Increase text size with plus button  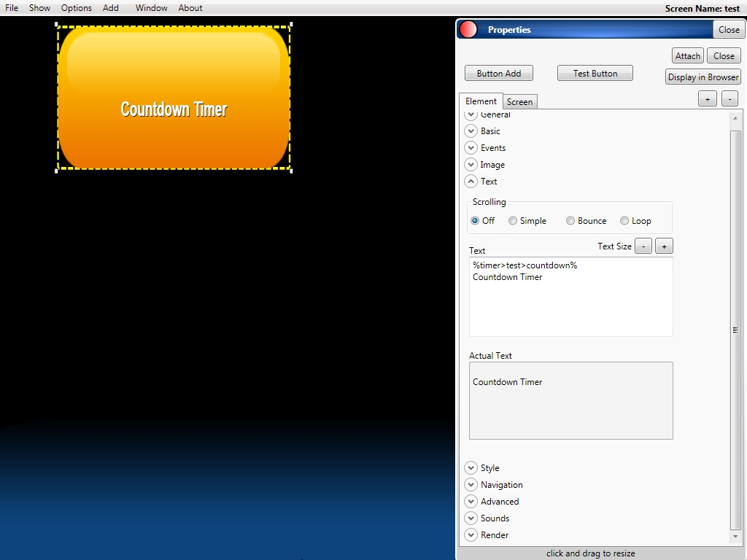click(x=664, y=246)
